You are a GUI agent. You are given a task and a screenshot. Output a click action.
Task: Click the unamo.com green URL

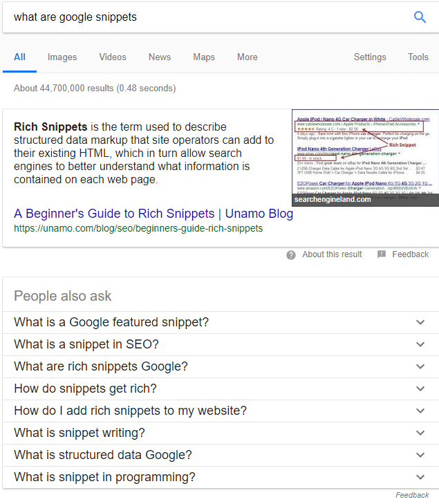pos(138,228)
